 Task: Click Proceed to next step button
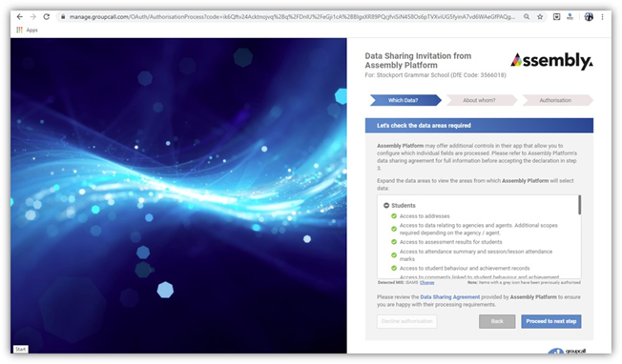[551, 321]
